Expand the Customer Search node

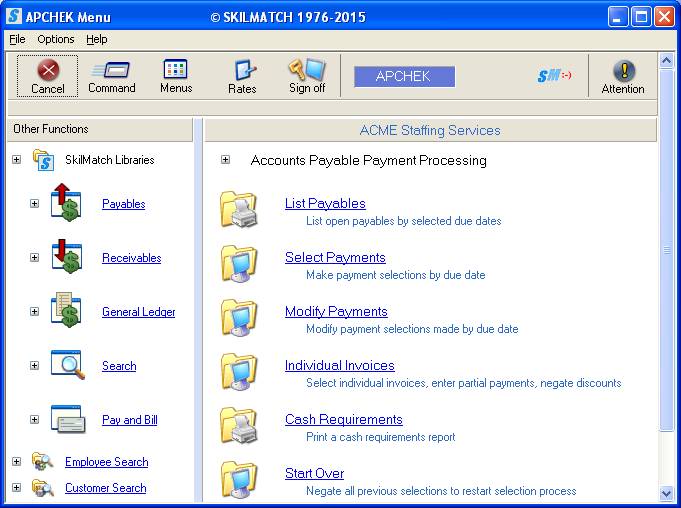(17, 487)
